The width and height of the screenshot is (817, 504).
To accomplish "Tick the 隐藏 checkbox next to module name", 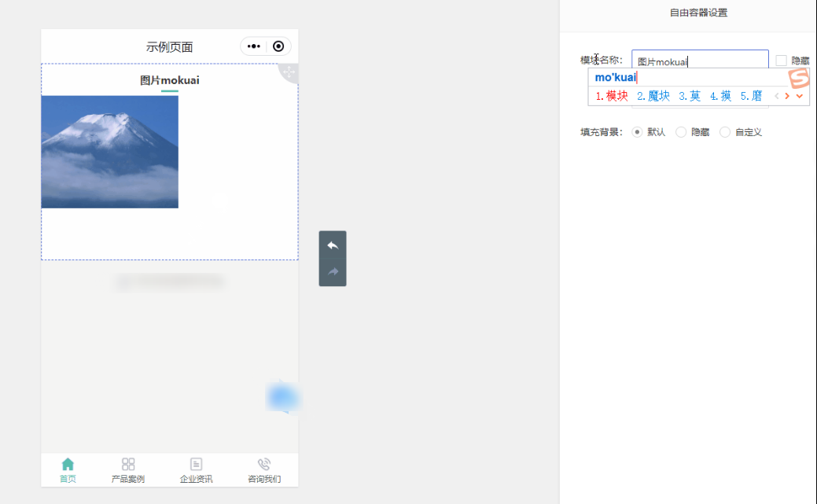I will (x=781, y=61).
